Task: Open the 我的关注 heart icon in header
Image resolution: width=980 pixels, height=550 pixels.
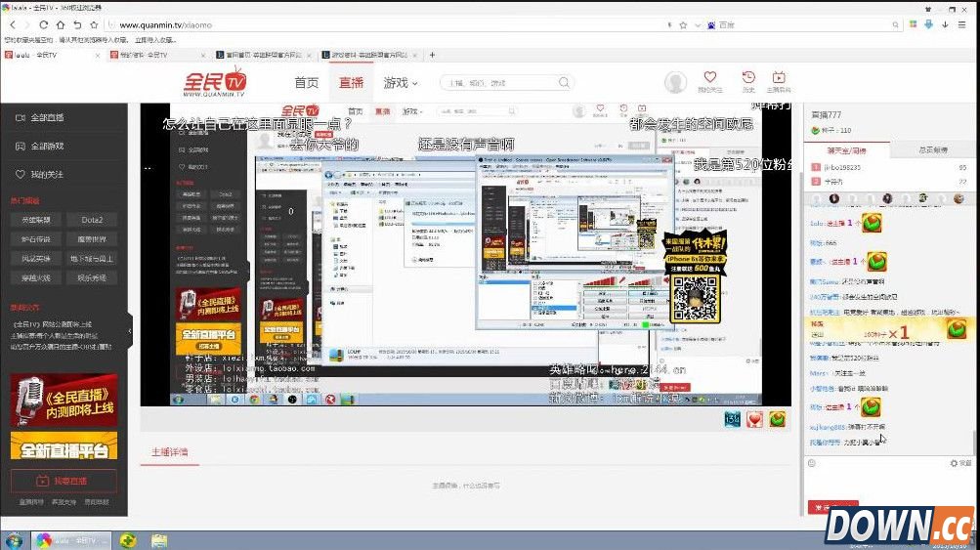Action: click(x=709, y=81)
